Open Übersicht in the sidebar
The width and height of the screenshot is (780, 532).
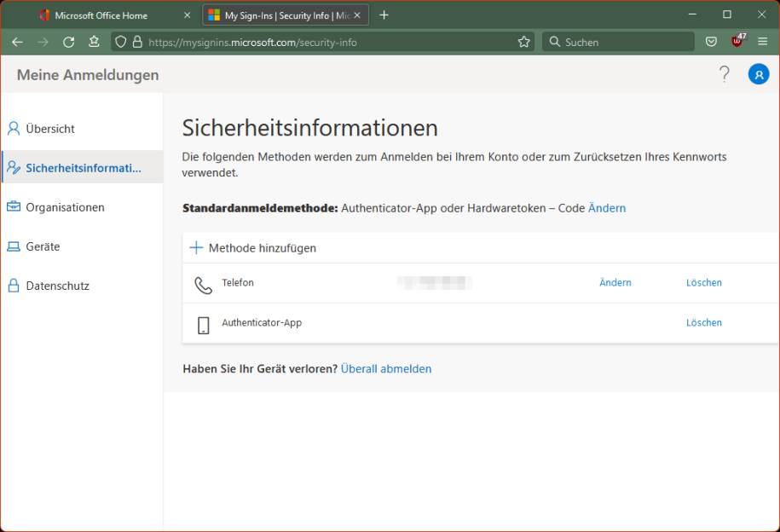click(x=50, y=129)
